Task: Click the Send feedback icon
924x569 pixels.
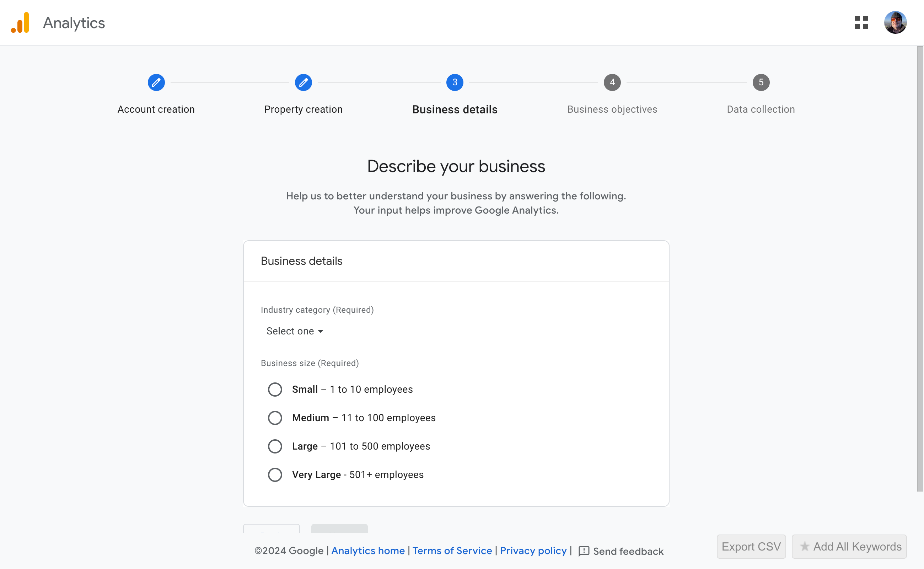Action: tap(584, 551)
